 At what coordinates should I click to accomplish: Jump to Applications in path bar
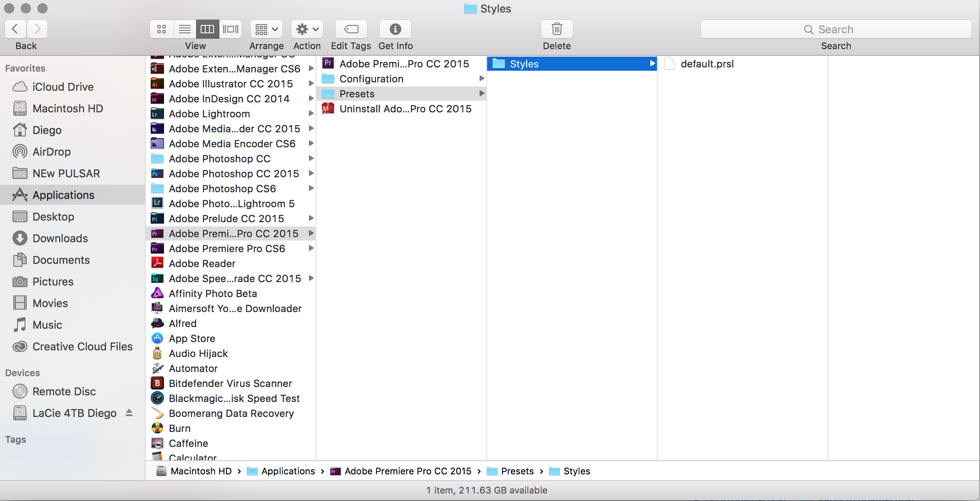(281, 471)
